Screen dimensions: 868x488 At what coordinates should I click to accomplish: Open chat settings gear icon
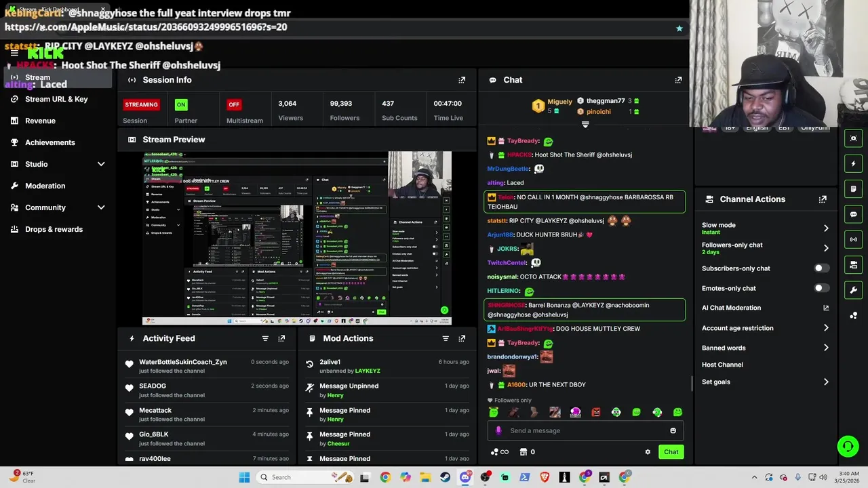click(x=648, y=452)
